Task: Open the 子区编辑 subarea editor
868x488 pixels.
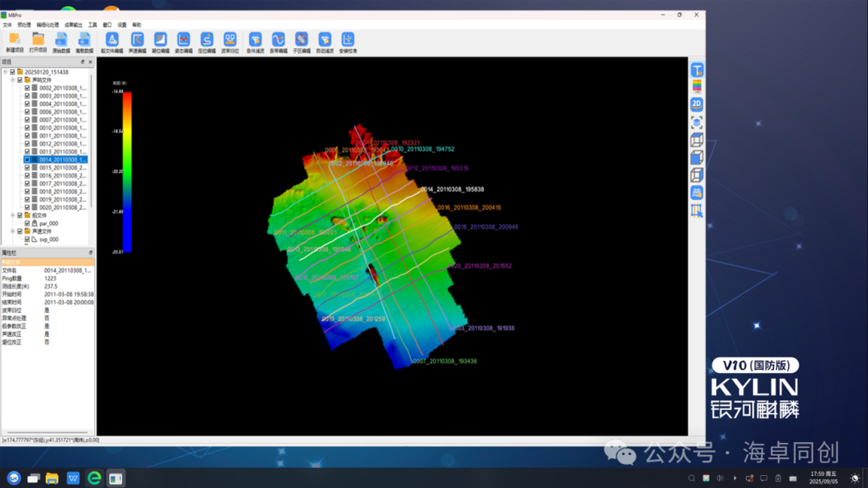Action: (301, 41)
